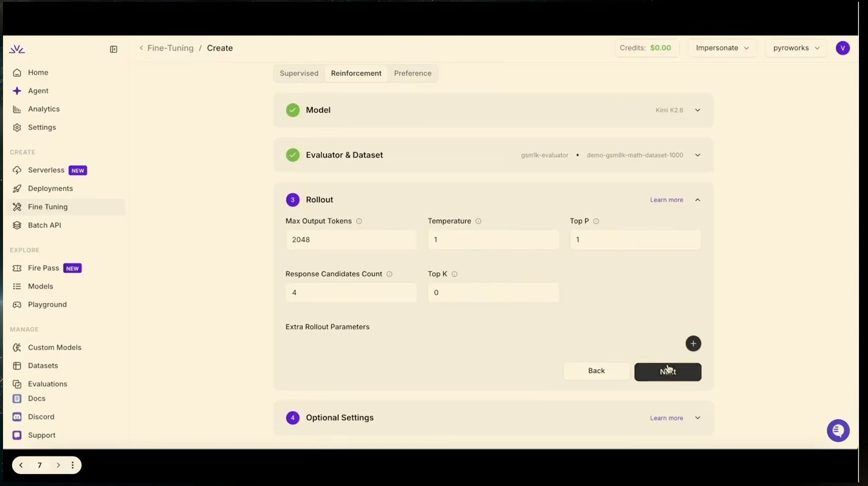Go to Serverless in sidebar
Viewport: 868px width, 486px height.
(x=46, y=170)
